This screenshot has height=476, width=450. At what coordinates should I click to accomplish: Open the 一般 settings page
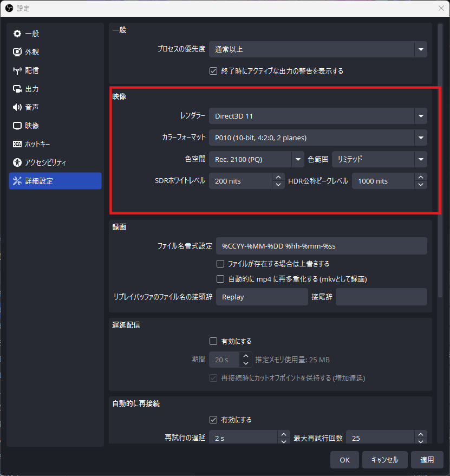click(55, 34)
